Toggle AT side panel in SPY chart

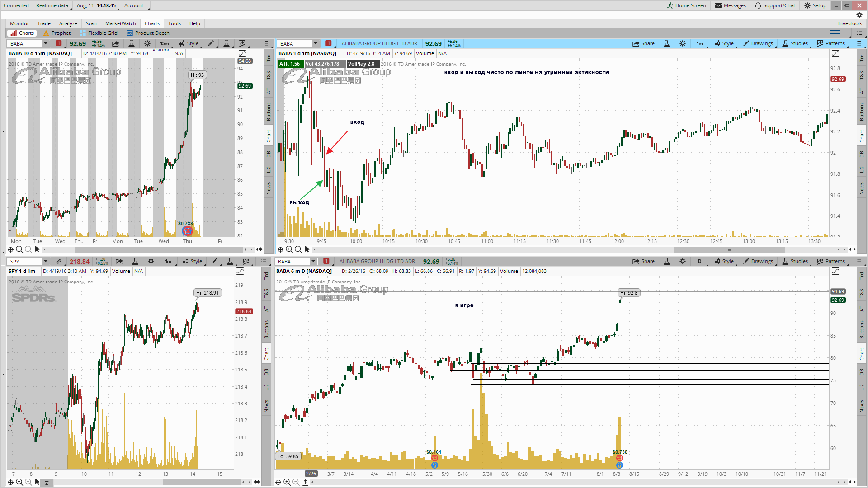[x=266, y=309]
